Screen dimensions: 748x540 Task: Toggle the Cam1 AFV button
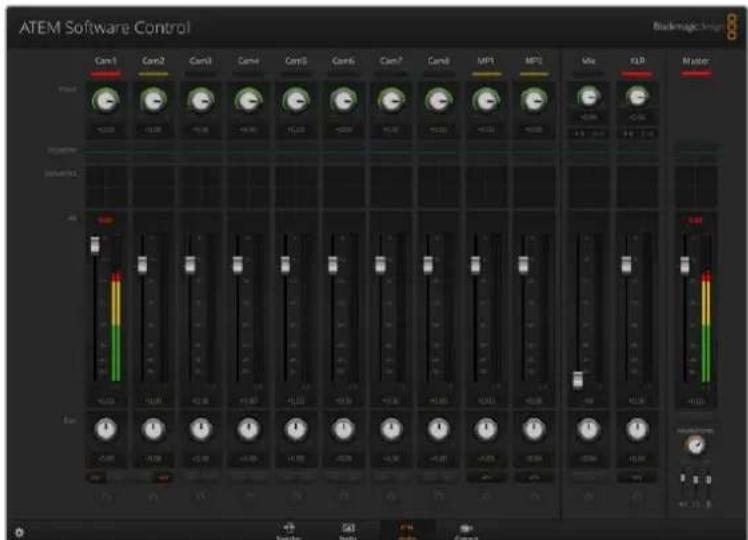(x=116, y=477)
